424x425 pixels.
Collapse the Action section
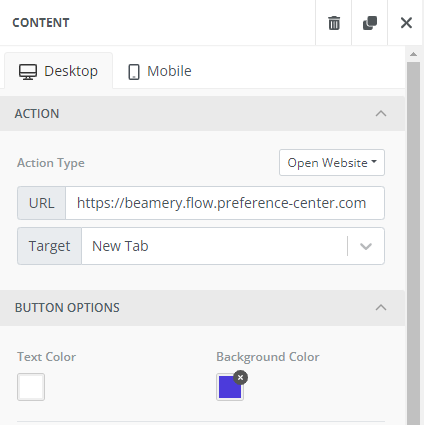click(x=381, y=114)
